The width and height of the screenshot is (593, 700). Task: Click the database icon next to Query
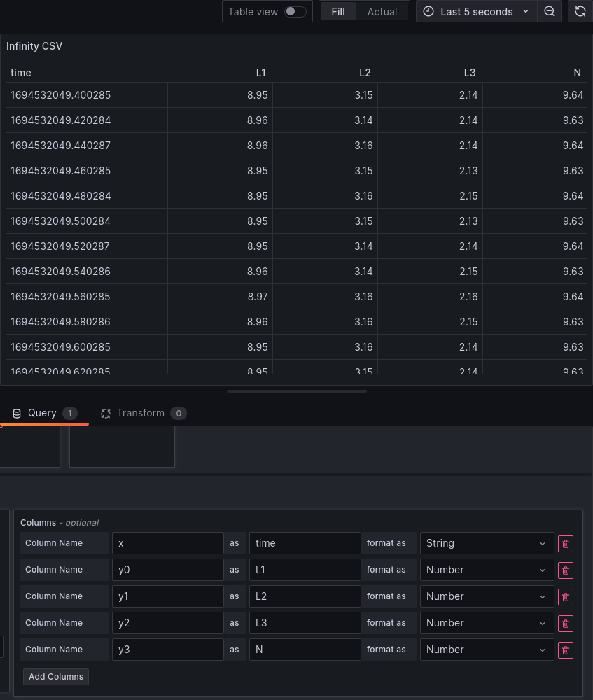(x=16, y=413)
